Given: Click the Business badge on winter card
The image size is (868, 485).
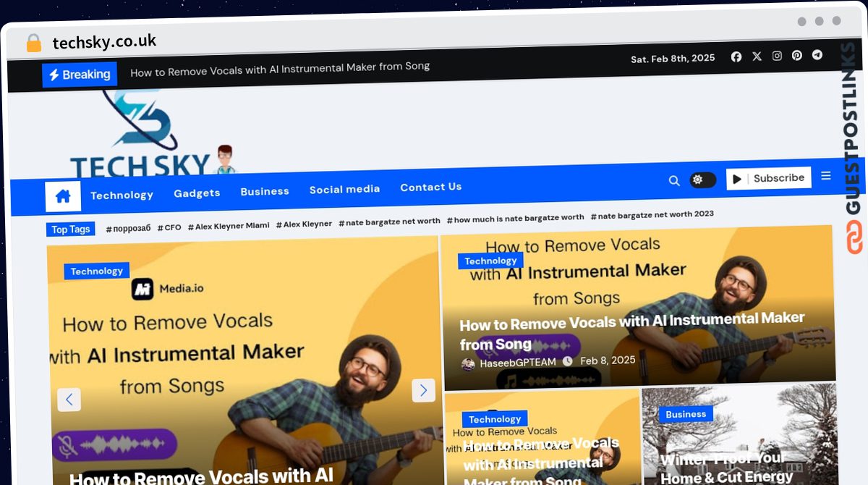Looking at the screenshot, I should click(x=686, y=414).
